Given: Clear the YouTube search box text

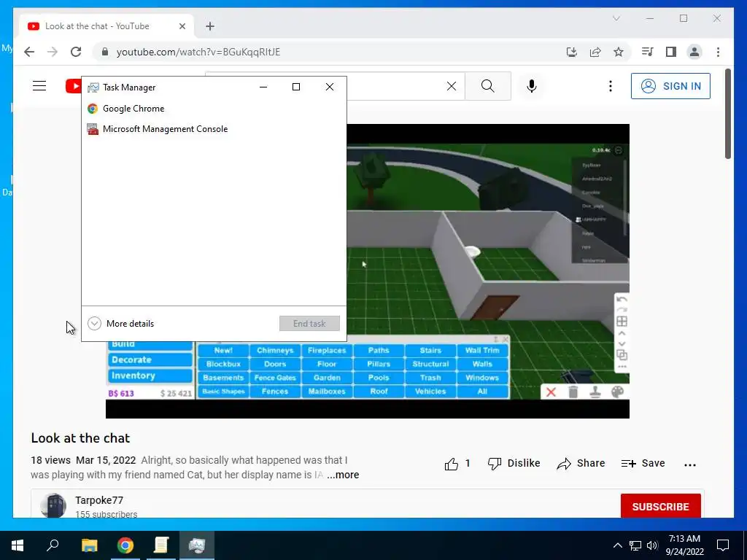Looking at the screenshot, I should (451, 86).
